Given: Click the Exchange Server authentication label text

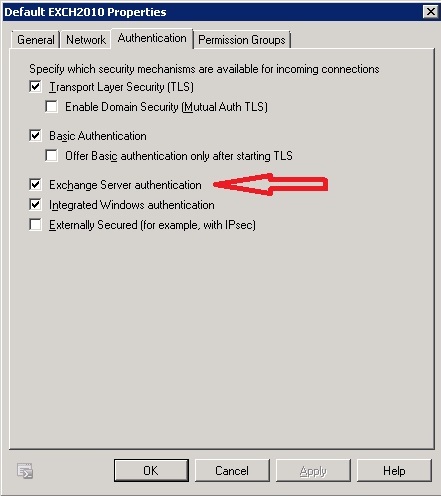Looking at the screenshot, I should [x=125, y=185].
